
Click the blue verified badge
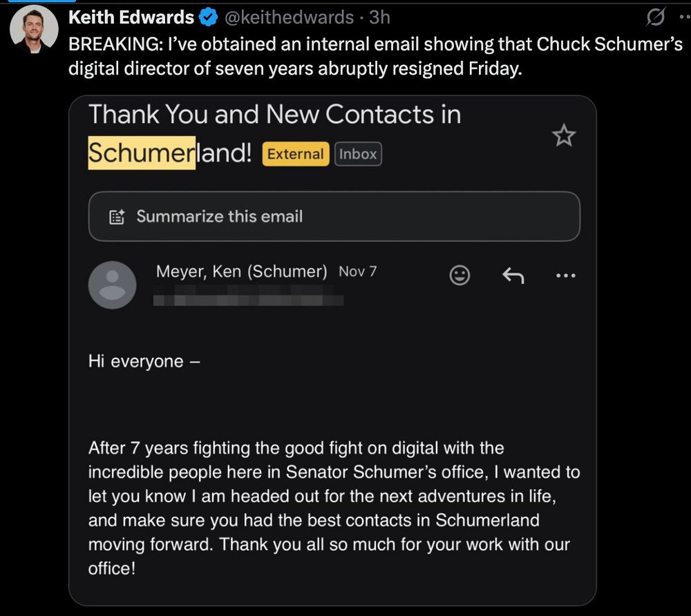(209, 19)
